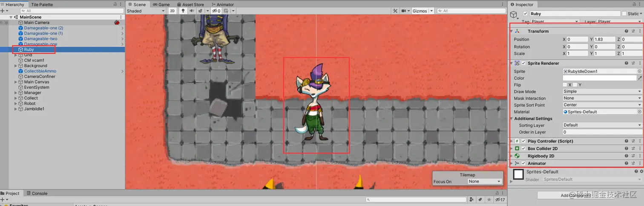Toggle scene audio speaker icon
Viewport: 644px width, 206px height.
(x=192, y=11)
